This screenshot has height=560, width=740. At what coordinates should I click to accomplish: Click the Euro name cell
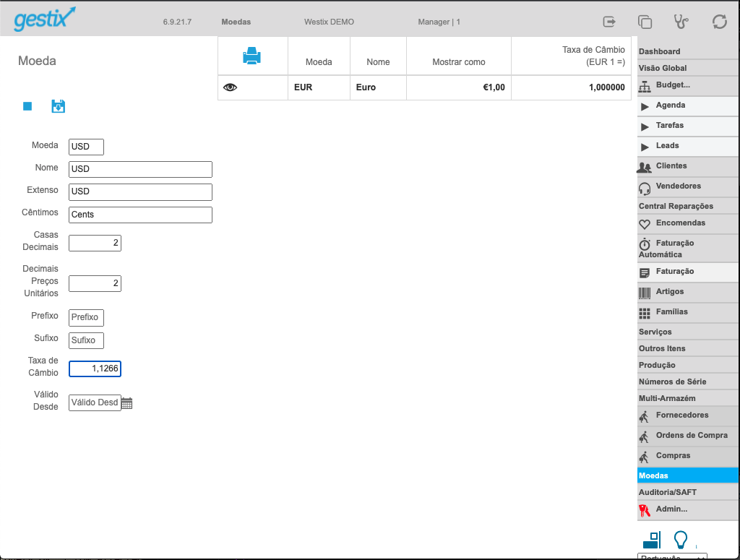(x=378, y=87)
